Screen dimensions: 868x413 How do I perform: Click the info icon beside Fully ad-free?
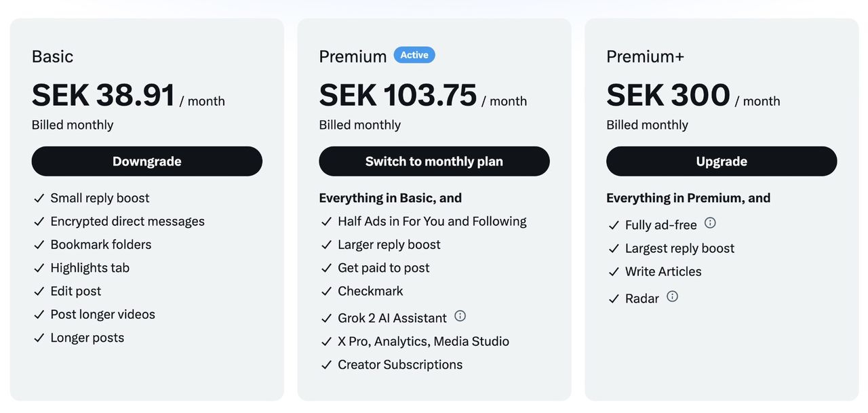point(710,223)
